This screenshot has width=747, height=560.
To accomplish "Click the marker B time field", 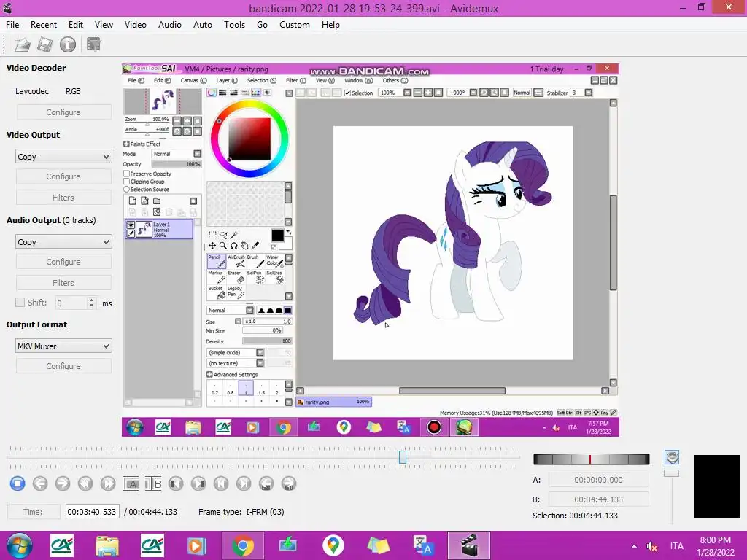I will [598, 499].
